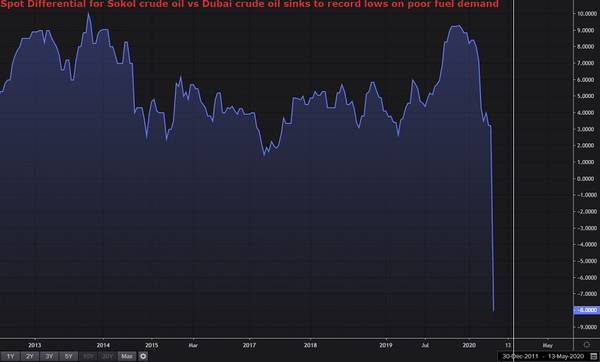The width and height of the screenshot is (600, 362).
Task: Select the 2Y time range
Action: (29, 356)
